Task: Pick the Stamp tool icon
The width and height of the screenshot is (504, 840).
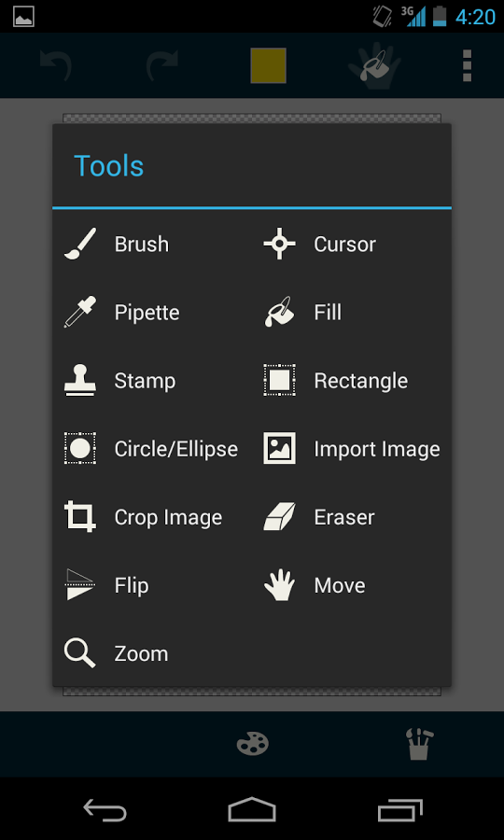Action: click(x=80, y=381)
